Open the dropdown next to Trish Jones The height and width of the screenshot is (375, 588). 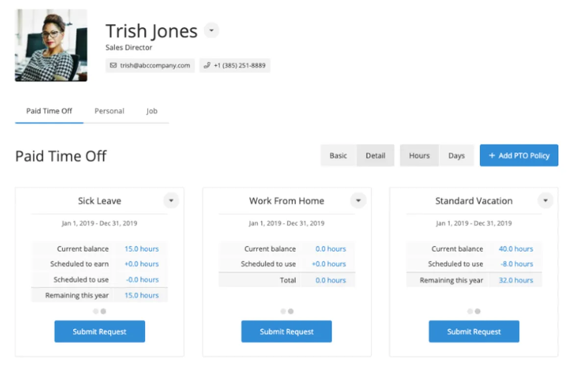pos(211,30)
